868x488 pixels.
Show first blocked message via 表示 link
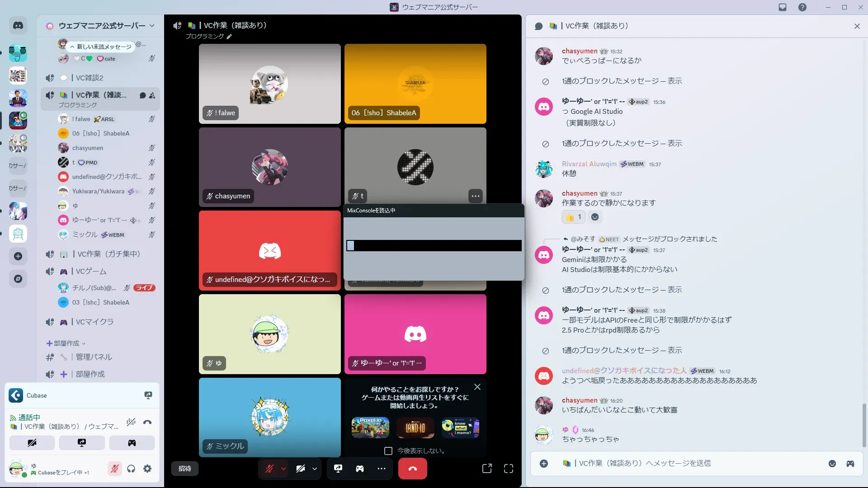675,81
